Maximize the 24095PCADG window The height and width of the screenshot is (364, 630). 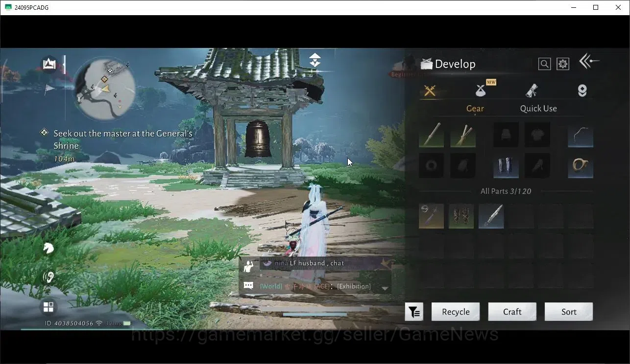point(596,7)
